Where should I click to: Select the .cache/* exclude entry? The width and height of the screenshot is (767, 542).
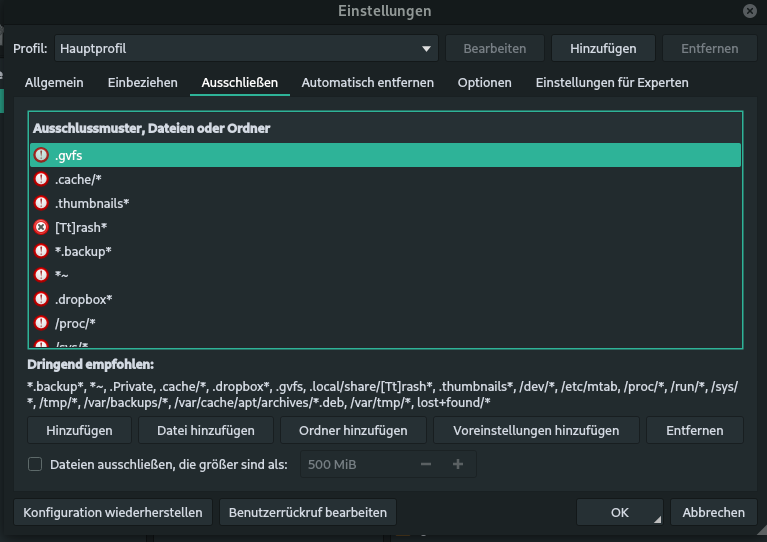pyautogui.click(x=385, y=179)
